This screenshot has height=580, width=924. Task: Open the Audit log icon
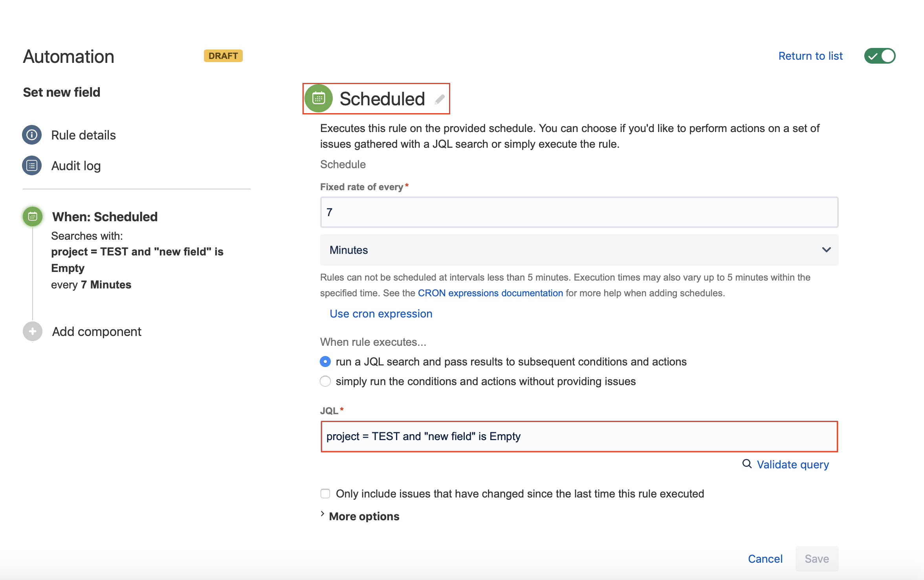(x=31, y=165)
